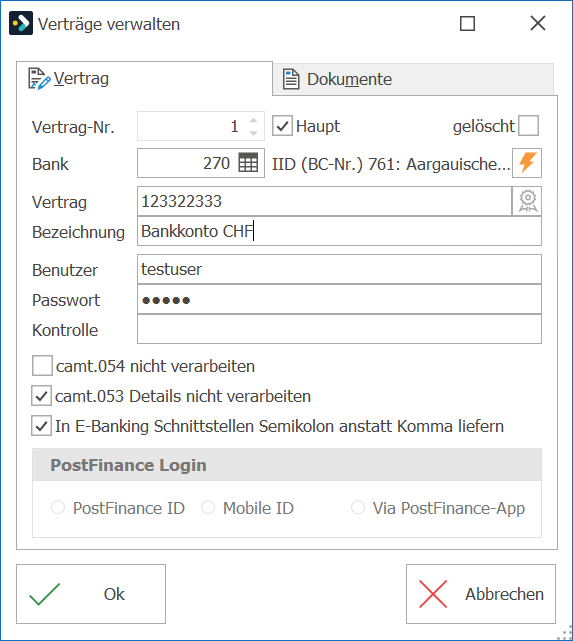Choose the Mobile ID radio option
The width and height of the screenshot is (573, 641).
tap(208, 508)
